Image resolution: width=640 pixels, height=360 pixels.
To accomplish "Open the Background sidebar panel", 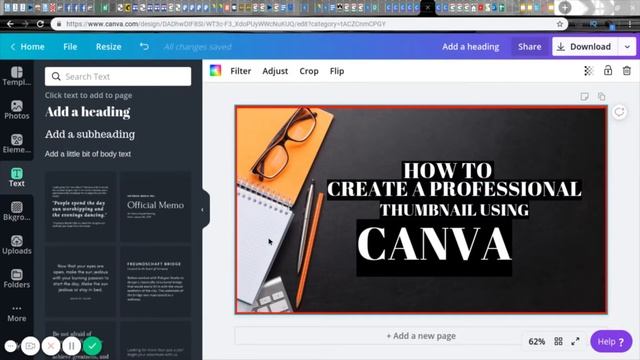I will point(17,211).
